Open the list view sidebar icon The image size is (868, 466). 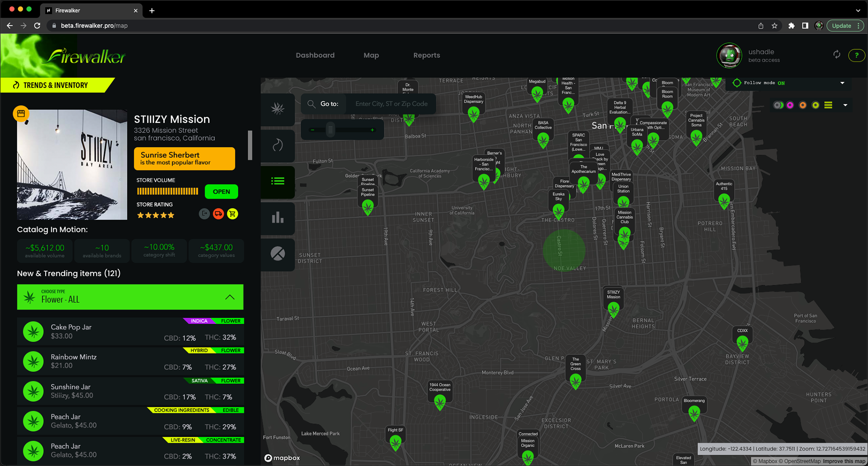pyautogui.click(x=278, y=181)
